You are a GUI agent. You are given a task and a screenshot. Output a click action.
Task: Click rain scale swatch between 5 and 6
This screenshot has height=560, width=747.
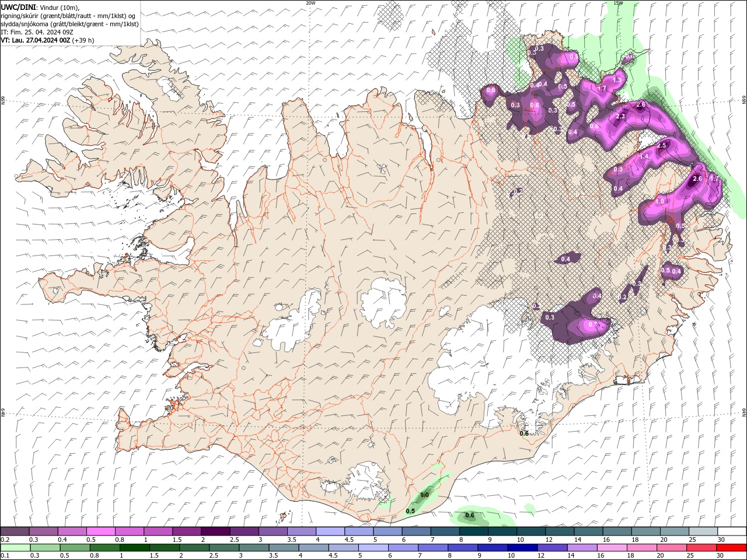coord(373,548)
